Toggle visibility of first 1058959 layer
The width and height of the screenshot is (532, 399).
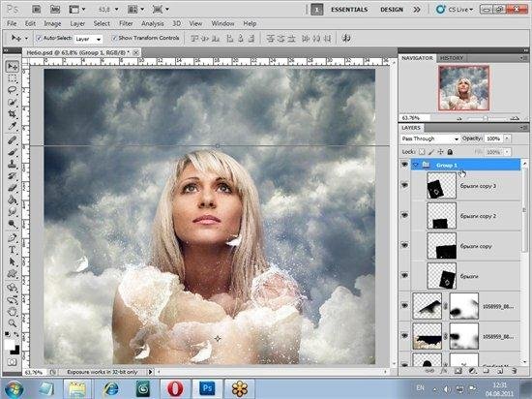click(404, 306)
